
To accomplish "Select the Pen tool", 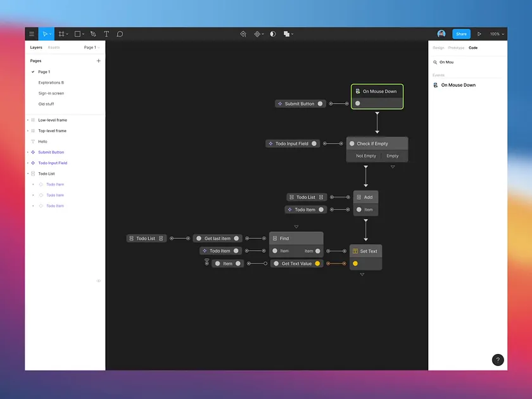I will pyautogui.click(x=92, y=34).
